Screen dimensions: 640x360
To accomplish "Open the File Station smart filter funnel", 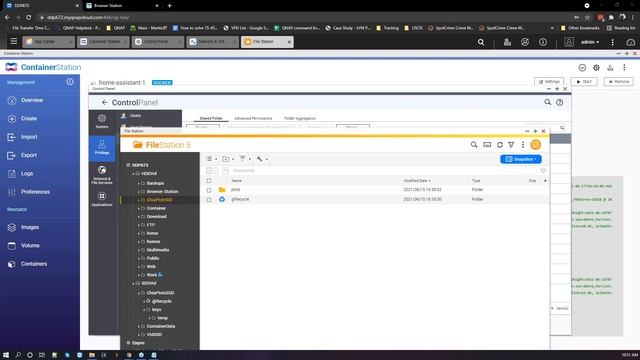I will click(511, 144).
